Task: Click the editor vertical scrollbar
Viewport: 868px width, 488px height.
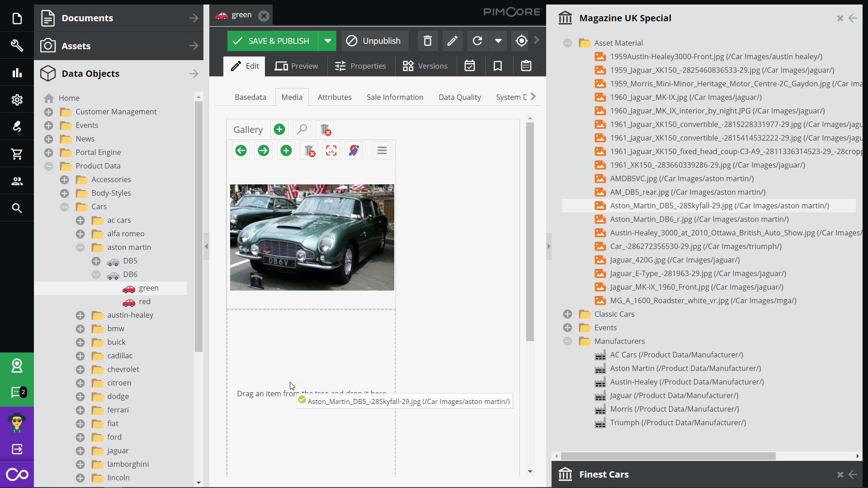Action: point(530,231)
